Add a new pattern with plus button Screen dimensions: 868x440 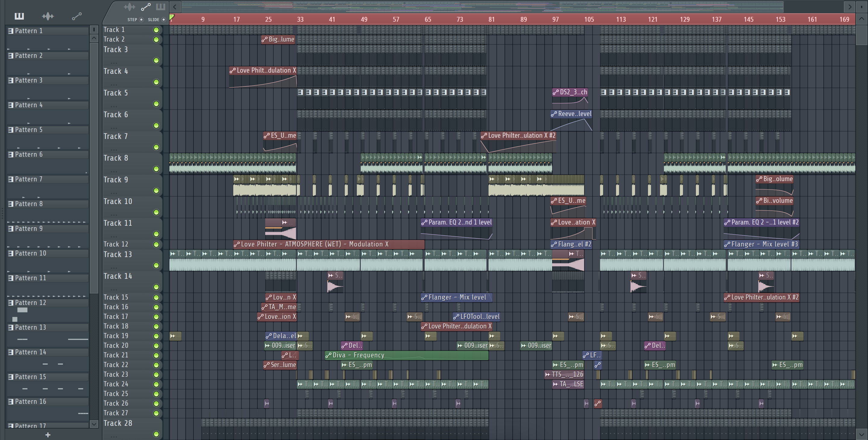point(48,435)
